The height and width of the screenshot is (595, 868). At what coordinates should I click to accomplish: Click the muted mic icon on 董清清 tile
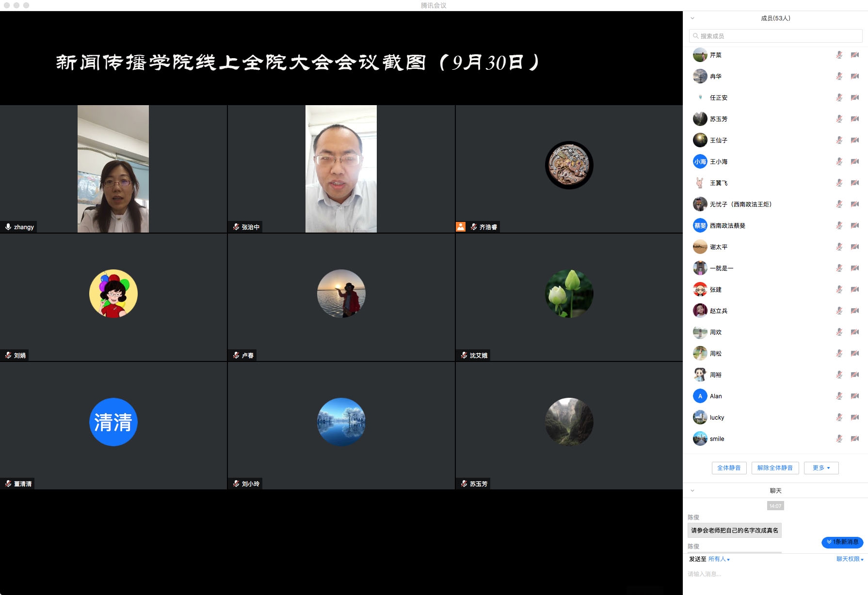tap(8, 484)
